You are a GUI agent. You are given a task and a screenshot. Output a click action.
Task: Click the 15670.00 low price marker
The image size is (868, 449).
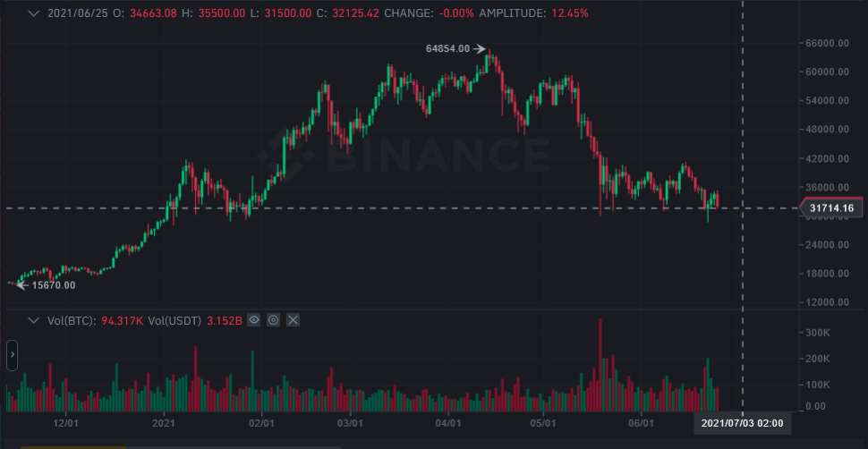[x=53, y=285]
